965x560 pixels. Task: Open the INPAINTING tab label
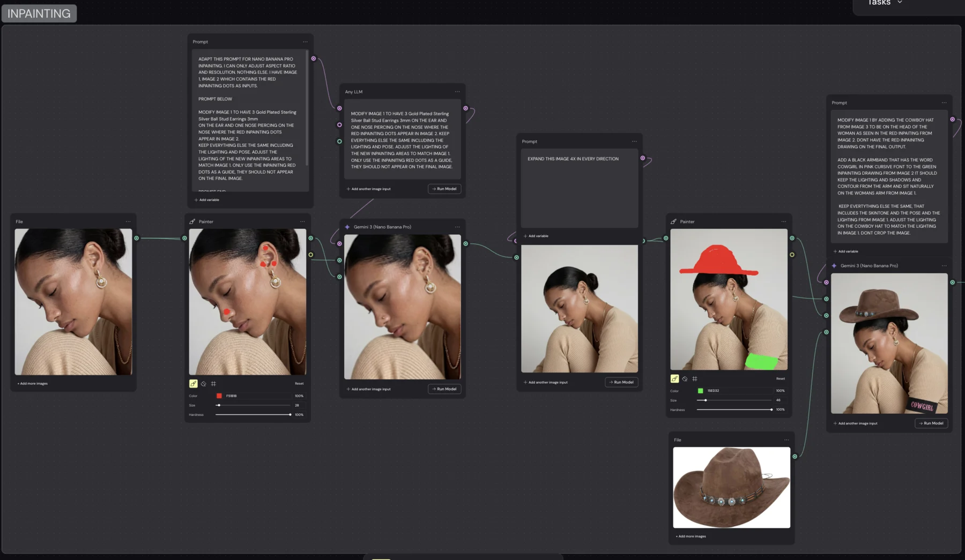coord(39,13)
